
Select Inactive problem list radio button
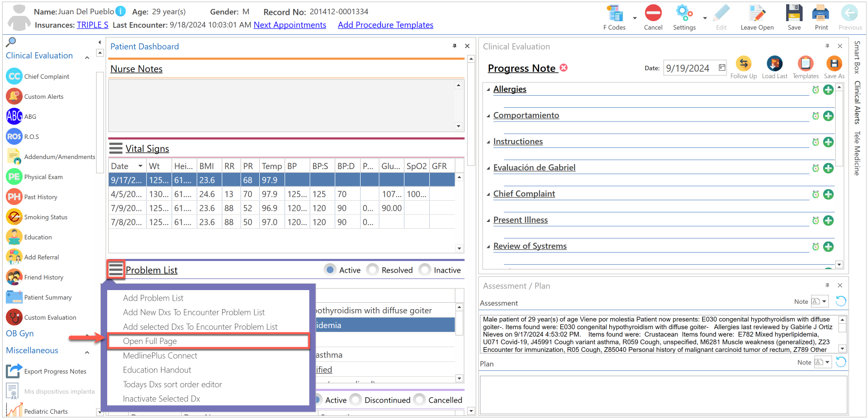425,270
